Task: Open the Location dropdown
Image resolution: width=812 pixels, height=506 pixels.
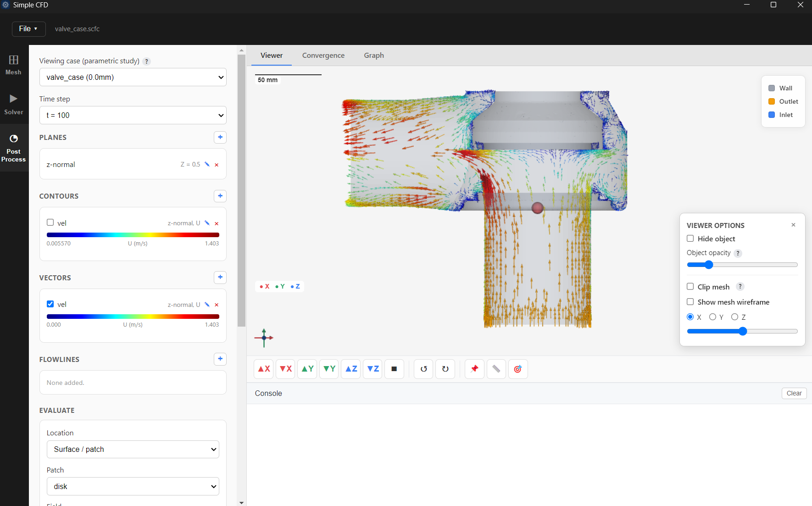Action: tap(133, 449)
